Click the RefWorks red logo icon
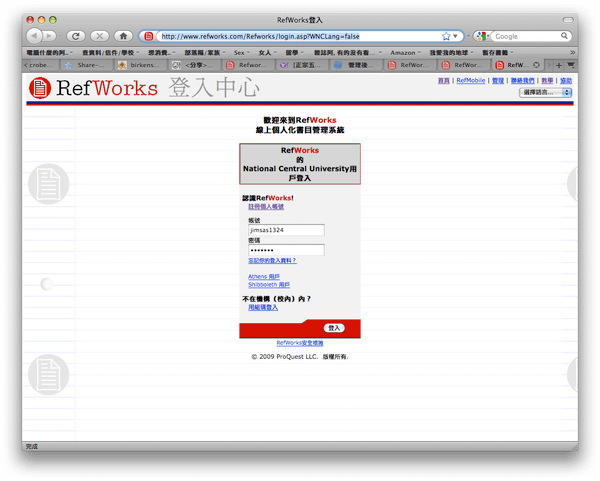 pos(40,88)
